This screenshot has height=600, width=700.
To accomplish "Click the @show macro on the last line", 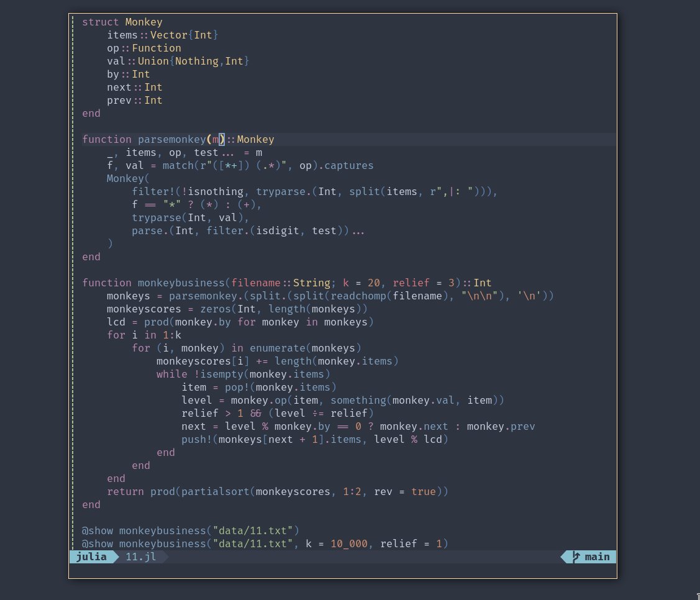I will pos(96,543).
